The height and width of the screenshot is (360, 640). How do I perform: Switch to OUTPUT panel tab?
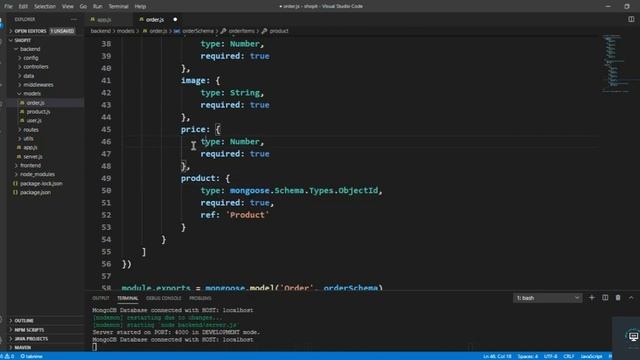101,298
